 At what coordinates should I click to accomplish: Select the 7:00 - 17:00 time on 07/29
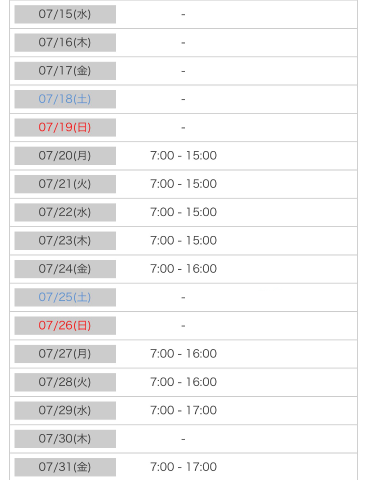pyautogui.click(x=183, y=410)
